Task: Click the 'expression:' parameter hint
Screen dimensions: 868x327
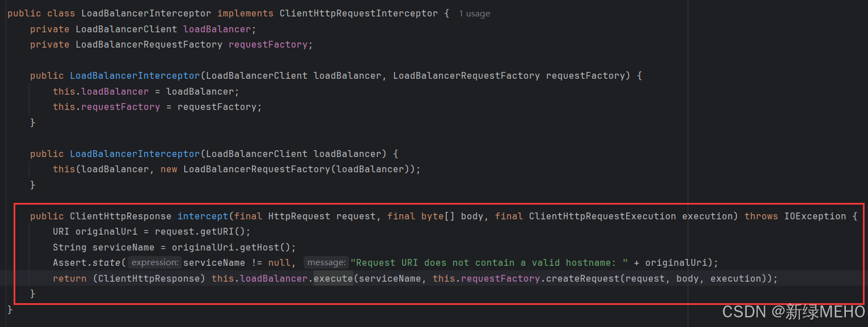Action: [x=155, y=262]
